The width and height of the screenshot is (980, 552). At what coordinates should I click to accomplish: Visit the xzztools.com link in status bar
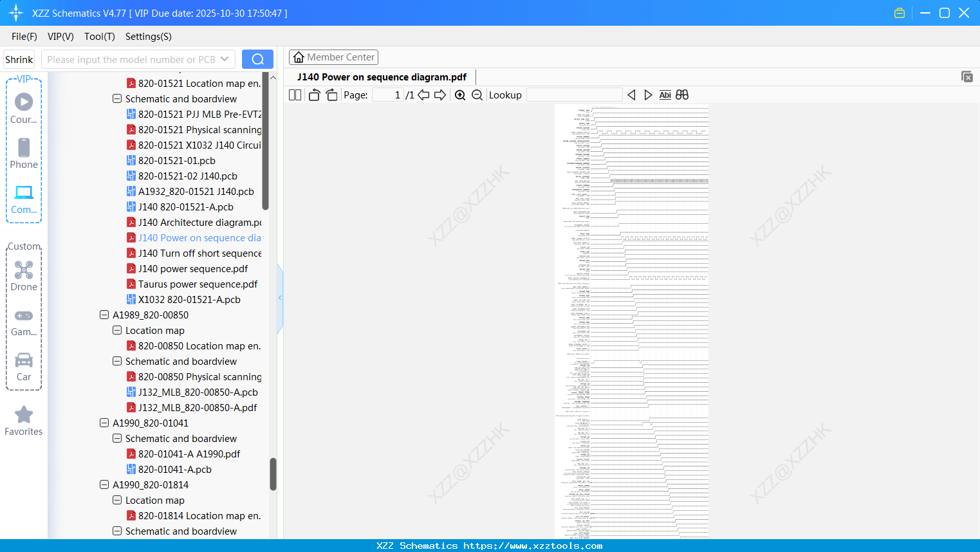[x=533, y=546]
